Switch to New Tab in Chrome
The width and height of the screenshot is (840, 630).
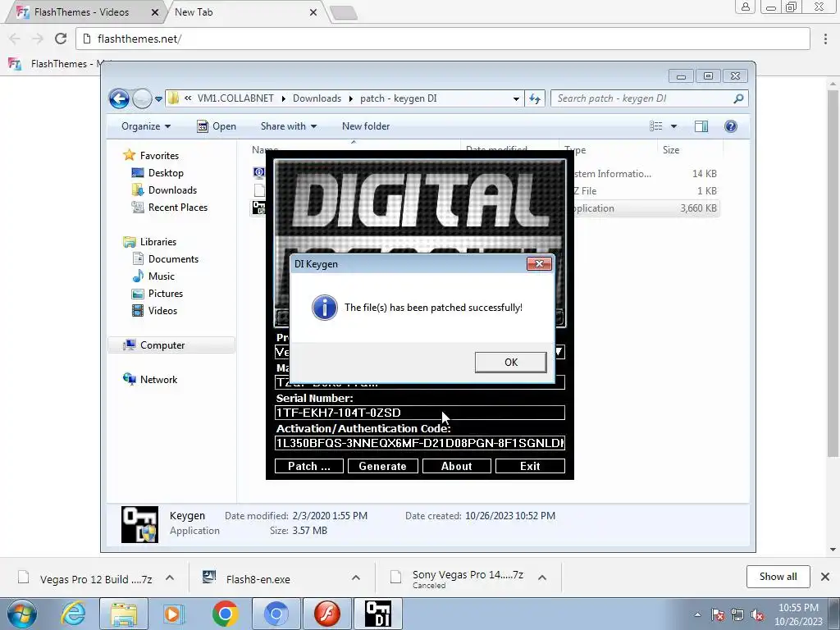point(194,11)
